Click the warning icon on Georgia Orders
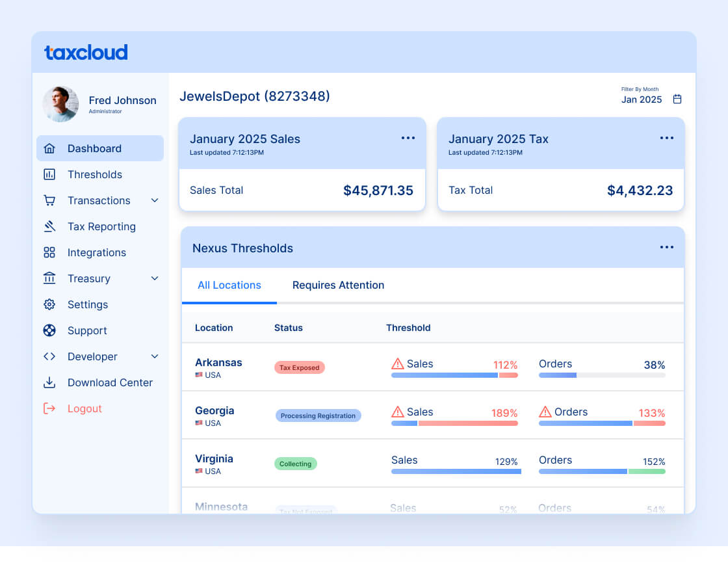This screenshot has width=728, height=567. tap(545, 412)
